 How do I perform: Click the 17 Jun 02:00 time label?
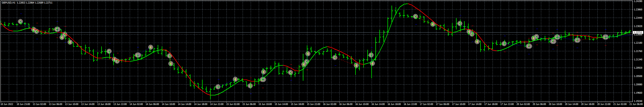click(427, 104)
